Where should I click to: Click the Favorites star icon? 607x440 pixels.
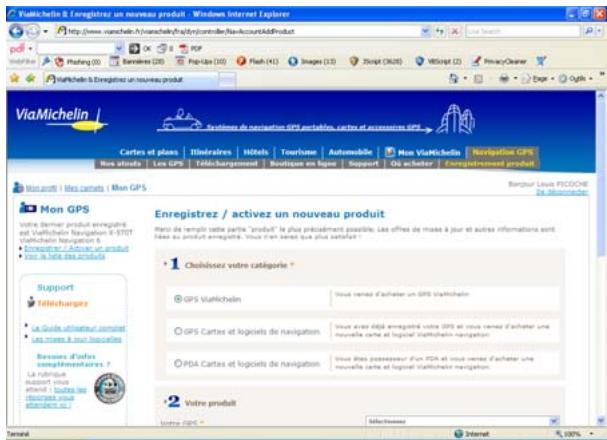click(15, 79)
